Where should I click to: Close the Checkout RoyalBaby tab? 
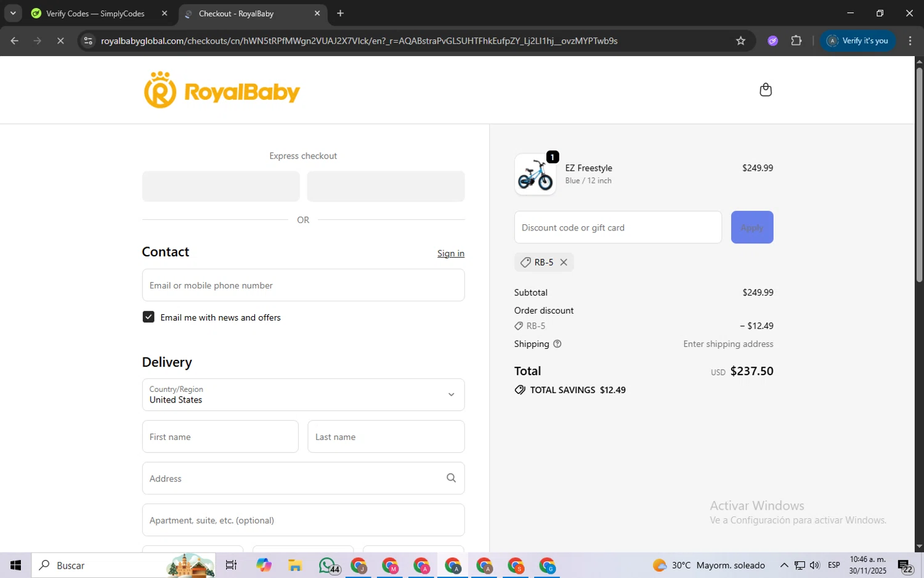tap(317, 13)
